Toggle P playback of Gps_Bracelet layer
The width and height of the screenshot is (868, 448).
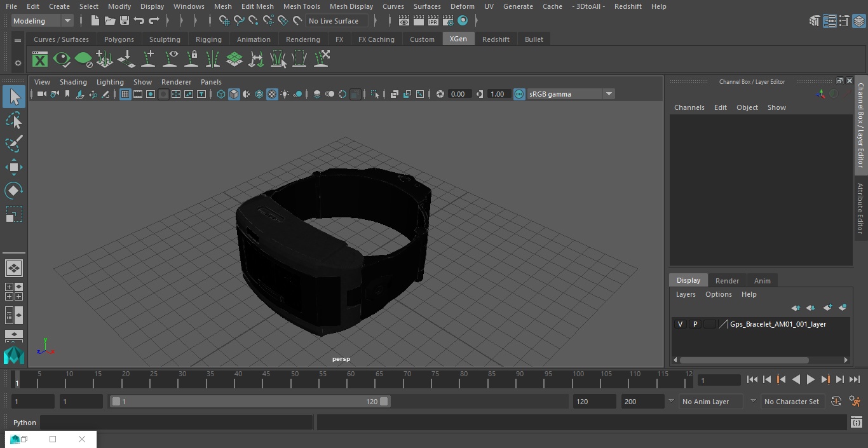695,324
